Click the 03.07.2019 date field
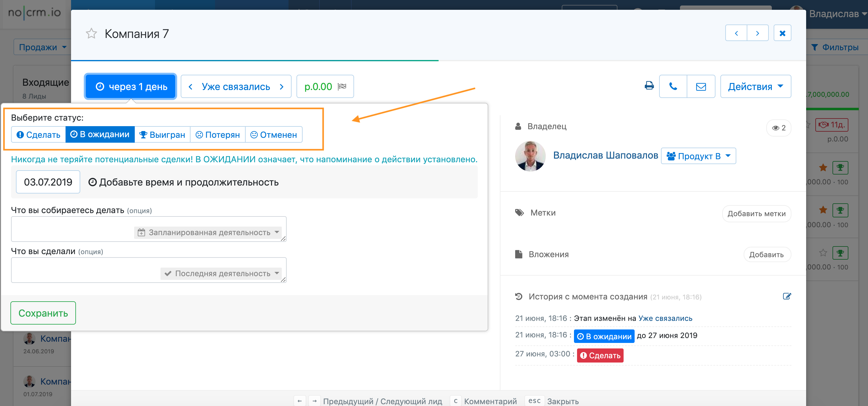 click(48, 182)
